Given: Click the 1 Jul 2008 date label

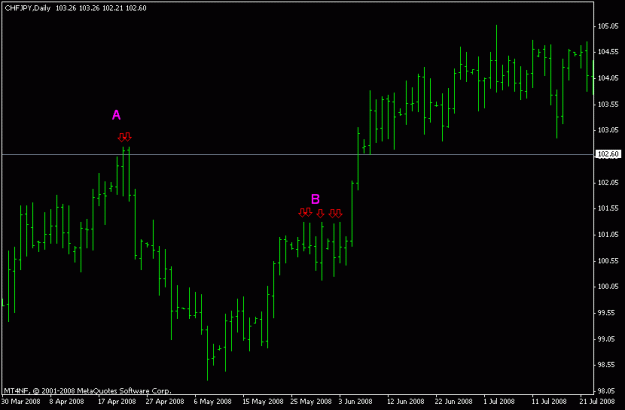Looking at the screenshot, I should click(499, 401).
